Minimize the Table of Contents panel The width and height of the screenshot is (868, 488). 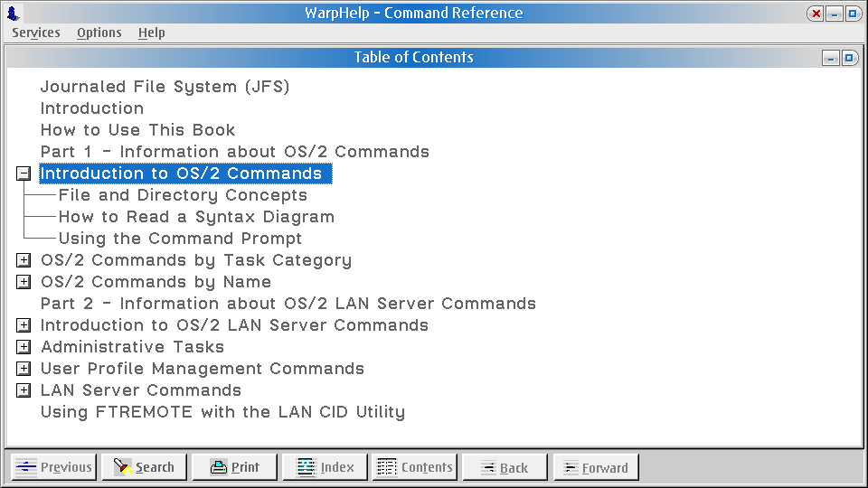pyautogui.click(x=830, y=58)
